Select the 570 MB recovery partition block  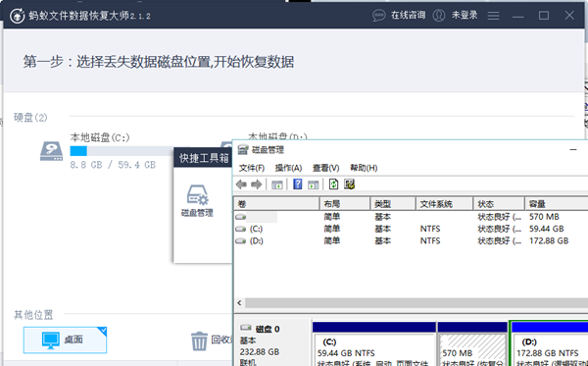coord(472,343)
